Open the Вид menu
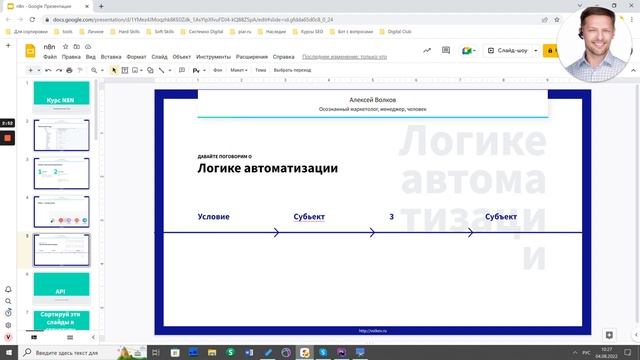This screenshot has height=360, width=640. 91,57
